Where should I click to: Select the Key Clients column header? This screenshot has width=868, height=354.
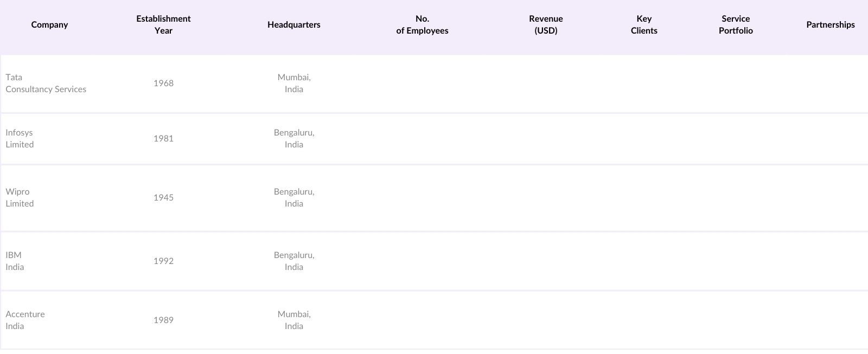(x=644, y=25)
